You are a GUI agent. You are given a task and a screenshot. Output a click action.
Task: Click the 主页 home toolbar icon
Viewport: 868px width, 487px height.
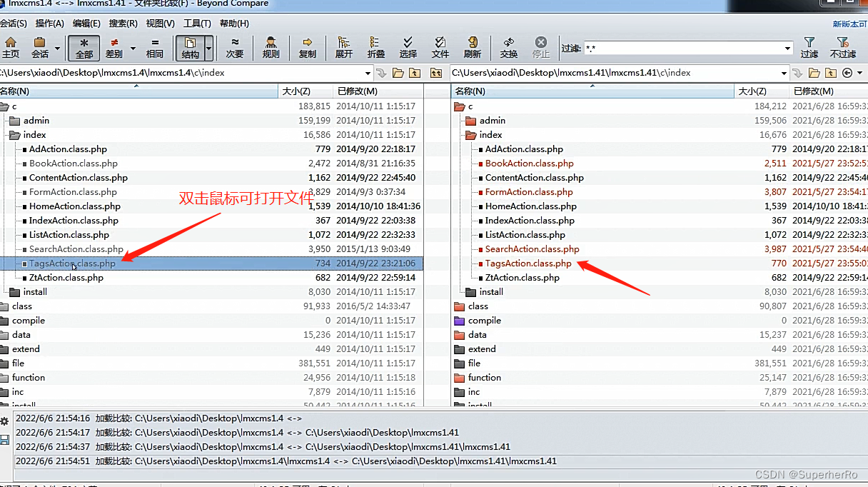click(x=10, y=47)
